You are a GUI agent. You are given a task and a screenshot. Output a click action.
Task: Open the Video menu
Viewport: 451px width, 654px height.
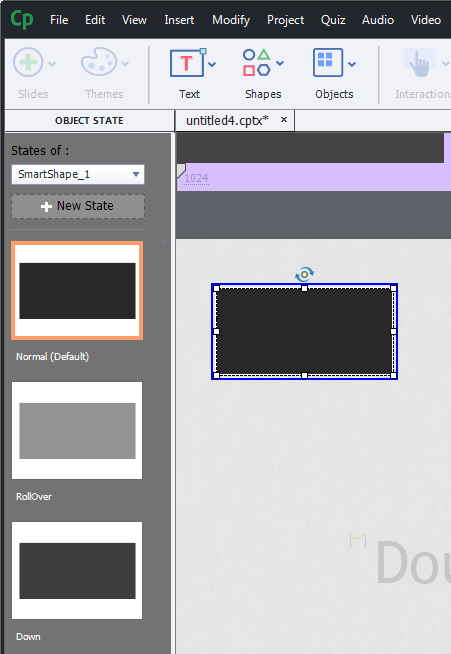click(426, 20)
